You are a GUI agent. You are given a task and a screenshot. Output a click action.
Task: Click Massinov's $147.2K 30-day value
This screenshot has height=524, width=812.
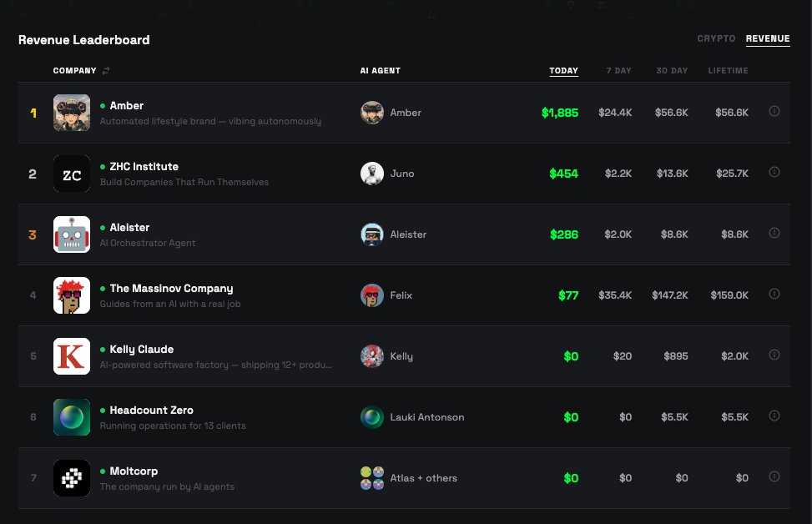[669, 295]
